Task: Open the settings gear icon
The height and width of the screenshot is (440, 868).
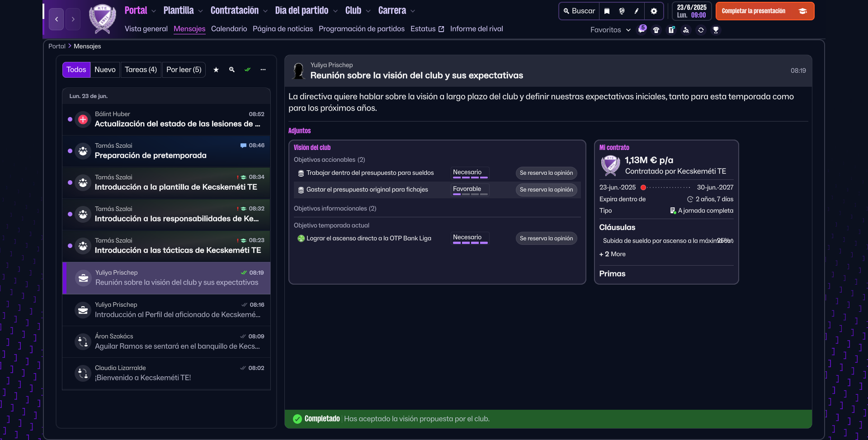Action: pyautogui.click(x=654, y=11)
